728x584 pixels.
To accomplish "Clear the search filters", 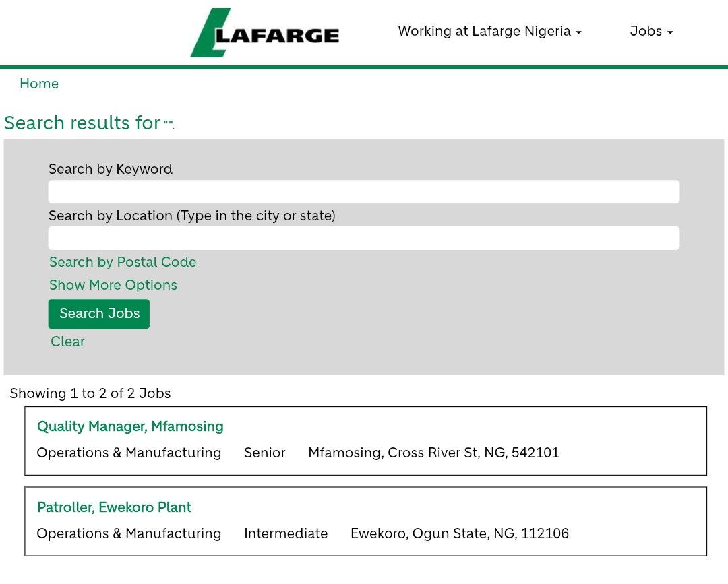I will (68, 342).
